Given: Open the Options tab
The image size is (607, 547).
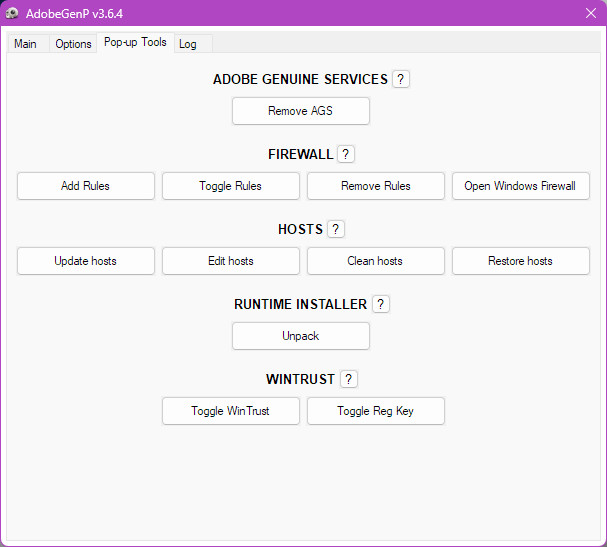Looking at the screenshot, I should pyautogui.click(x=73, y=44).
